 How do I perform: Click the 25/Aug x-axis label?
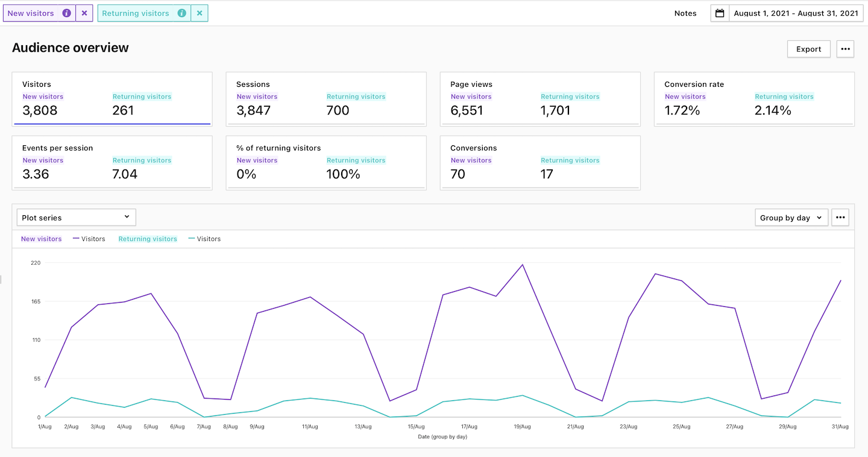click(x=681, y=427)
